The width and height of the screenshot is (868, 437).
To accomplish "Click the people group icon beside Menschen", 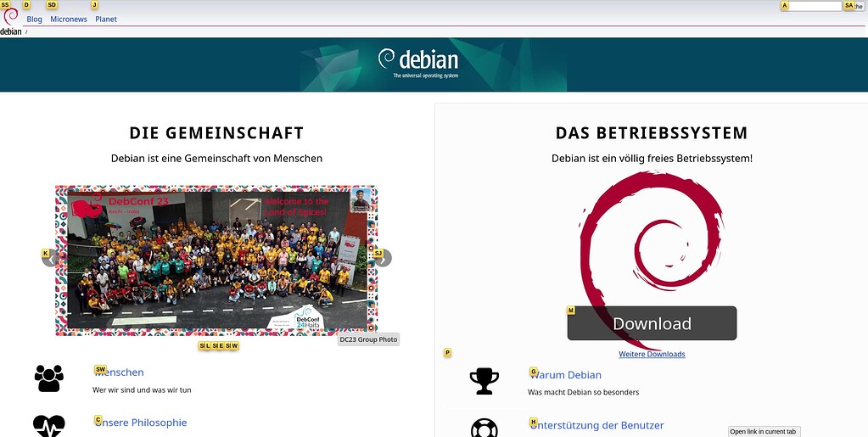I will click(x=49, y=378).
